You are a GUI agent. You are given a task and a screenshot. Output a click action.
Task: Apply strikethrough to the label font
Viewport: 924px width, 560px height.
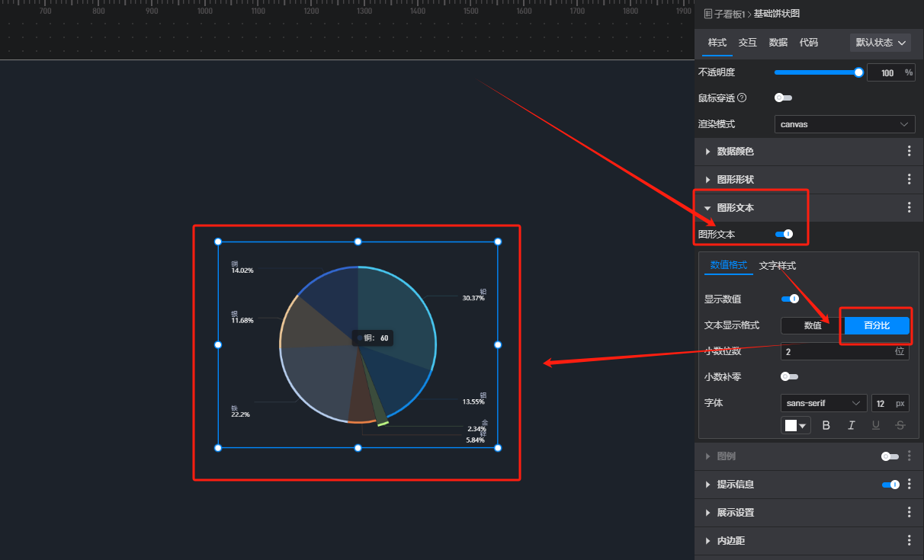900,425
